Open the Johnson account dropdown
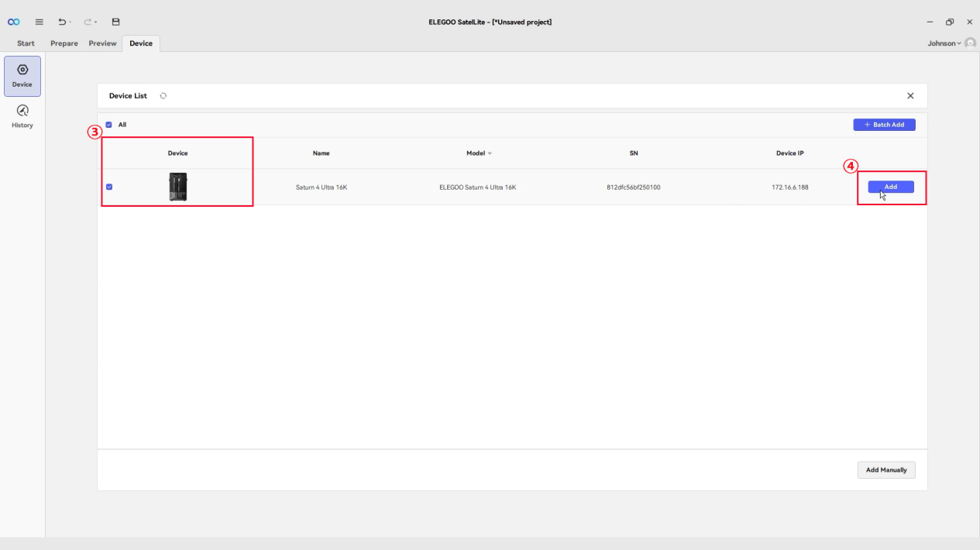 pyautogui.click(x=944, y=43)
